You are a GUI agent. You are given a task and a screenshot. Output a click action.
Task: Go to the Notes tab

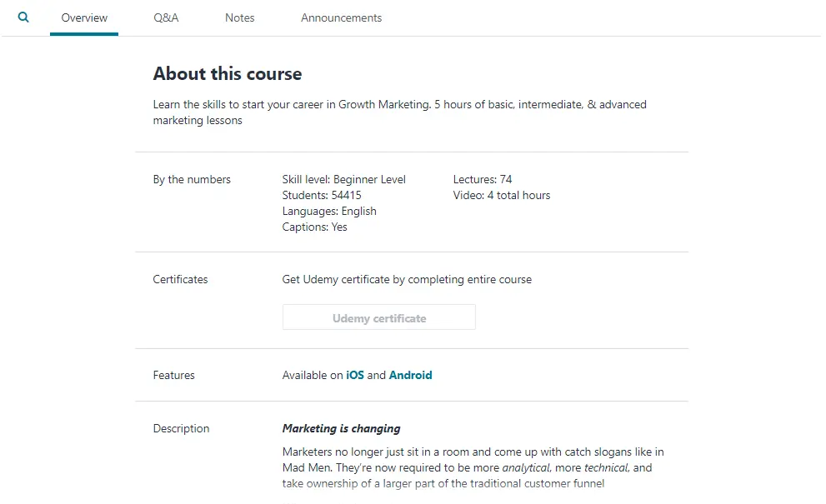pyautogui.click(x=239, y=17)
